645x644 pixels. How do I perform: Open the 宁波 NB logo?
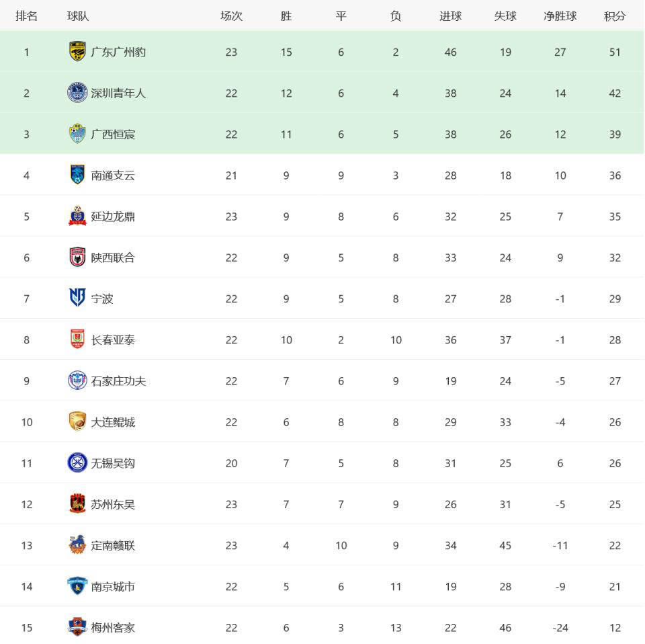pos(77,298)
